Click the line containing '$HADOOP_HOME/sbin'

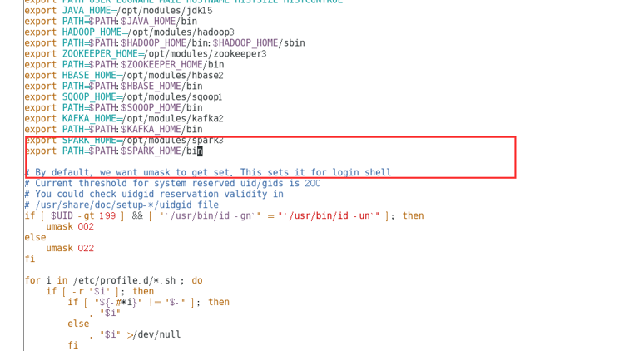[164, 43]
